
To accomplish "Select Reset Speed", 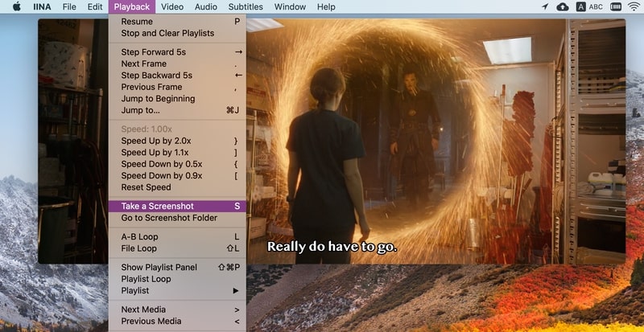I will 177,187.
